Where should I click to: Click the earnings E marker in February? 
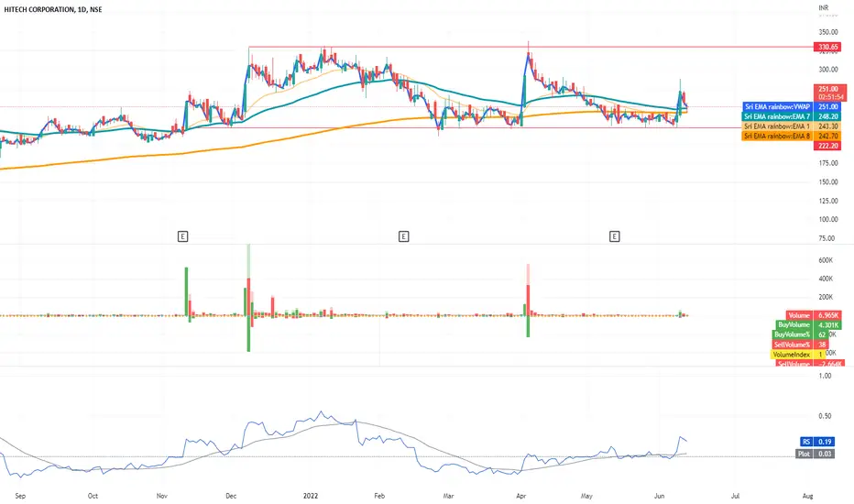pyautogui.click(x=403, y=236)
